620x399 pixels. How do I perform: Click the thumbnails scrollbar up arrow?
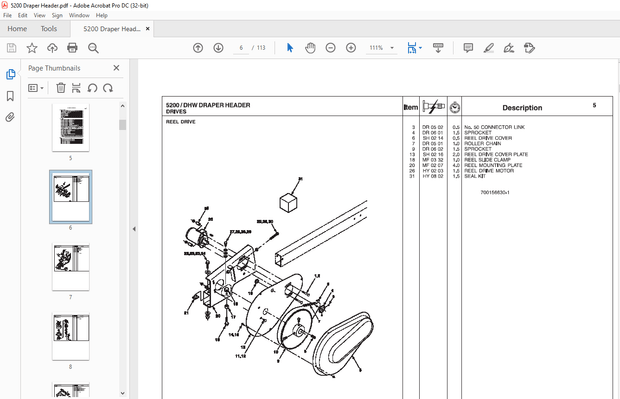pos(123,106)
